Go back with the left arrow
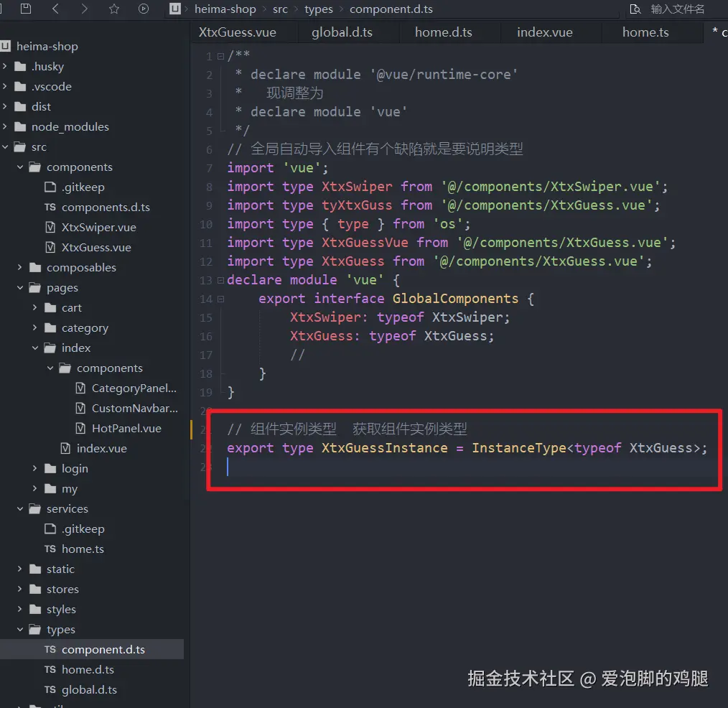 [x=55, y=9]
